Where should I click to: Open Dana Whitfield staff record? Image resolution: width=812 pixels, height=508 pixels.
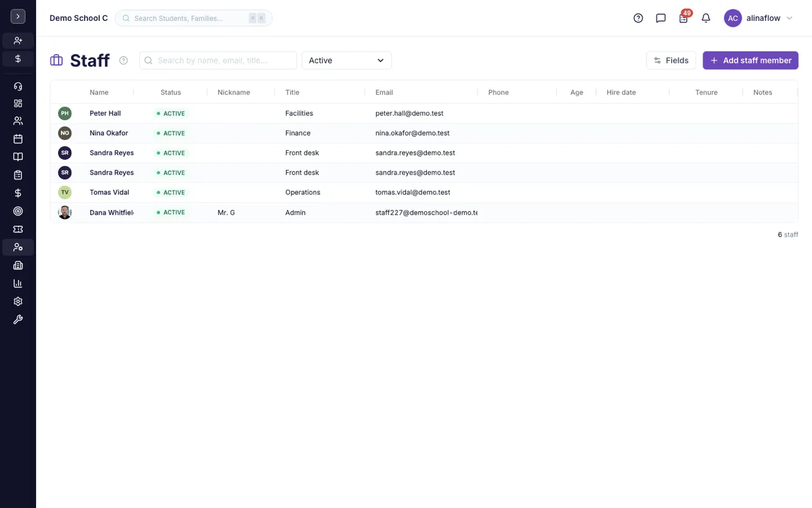tap(111, 212)
